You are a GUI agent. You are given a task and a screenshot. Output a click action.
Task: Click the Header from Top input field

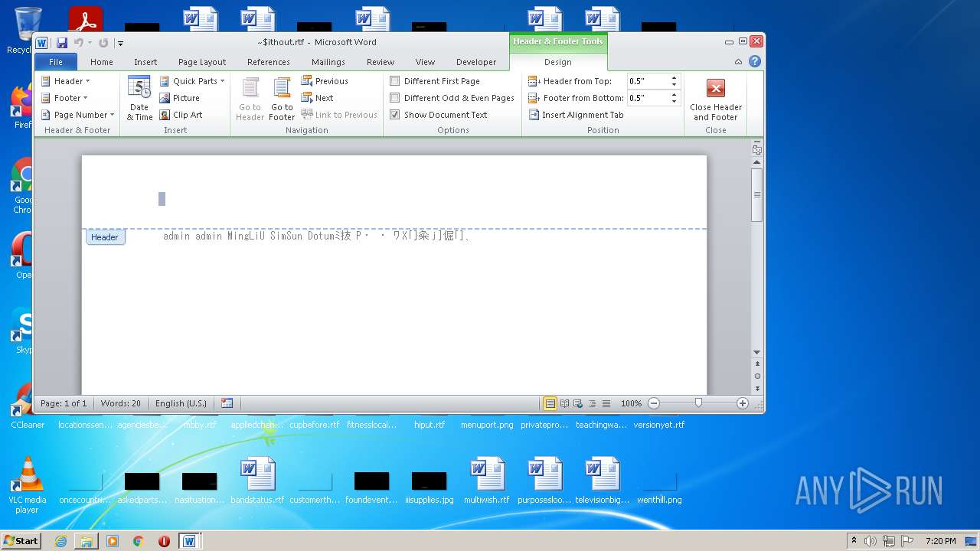[x=648, y=81]
